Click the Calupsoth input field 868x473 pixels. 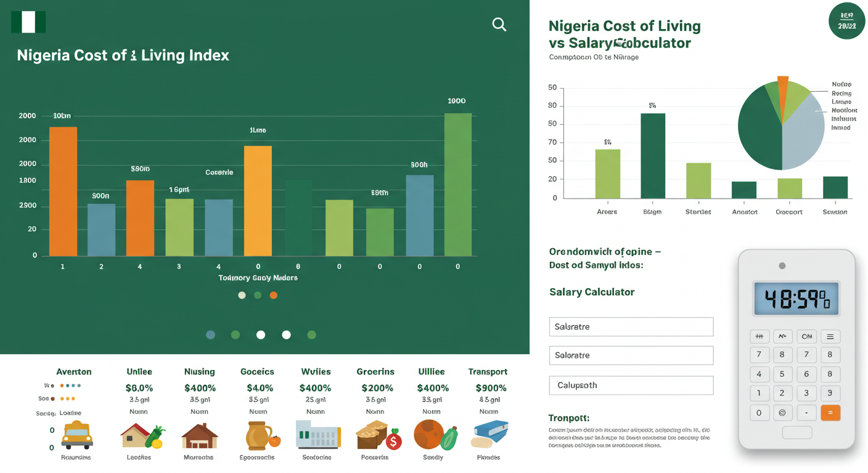tap(631, 385)
